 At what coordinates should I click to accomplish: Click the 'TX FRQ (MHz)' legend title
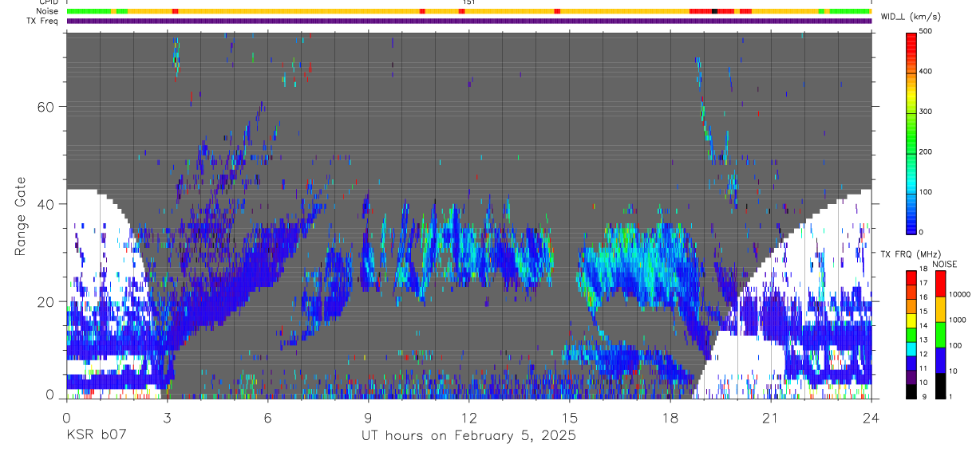[x=911, y=254]
